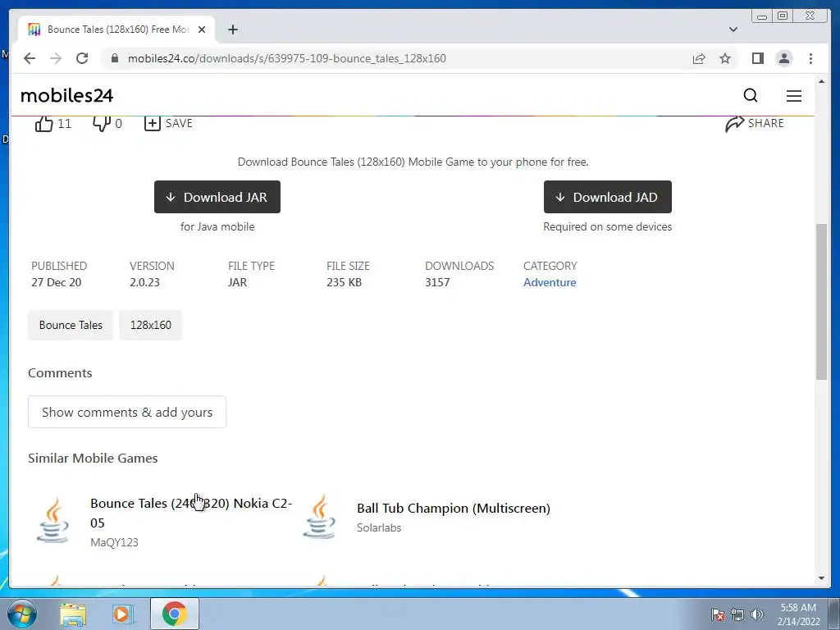This screenshot has height=630, width=840.
Task: Open Bounce Tales (240x320) Nokia C2-05
Action: pyautogui.click(x=190, y=513)
